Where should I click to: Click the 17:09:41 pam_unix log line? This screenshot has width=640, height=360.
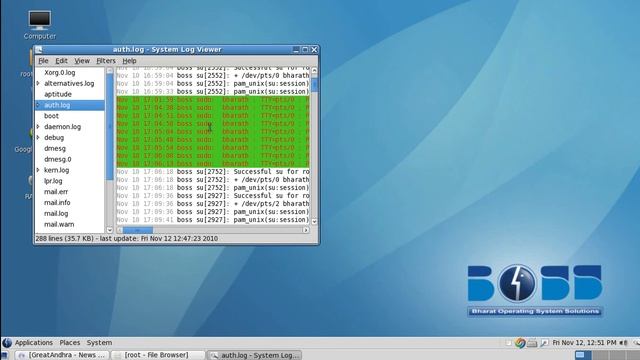coord(213,220)
